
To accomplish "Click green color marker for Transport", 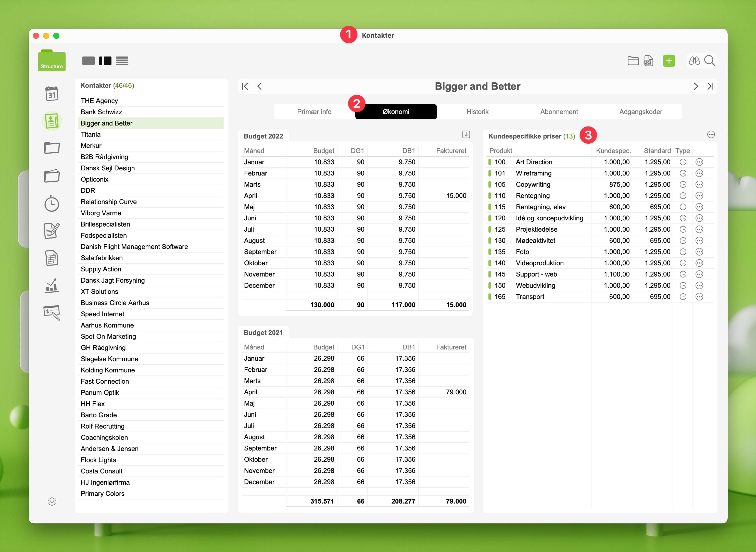I will (x=489, y=297).
